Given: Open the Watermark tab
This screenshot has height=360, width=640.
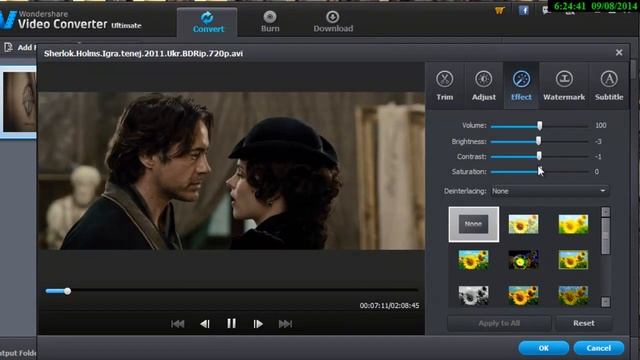Looking at the screenshot, I should pos(564,86).
